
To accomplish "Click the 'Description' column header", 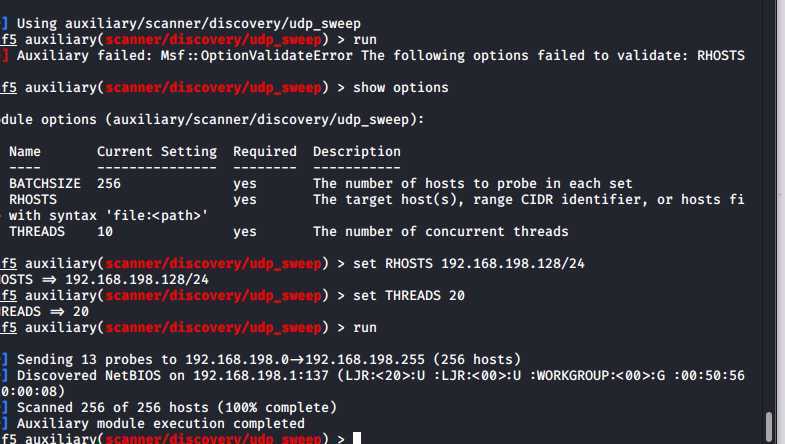I will [x=357, y=152].
